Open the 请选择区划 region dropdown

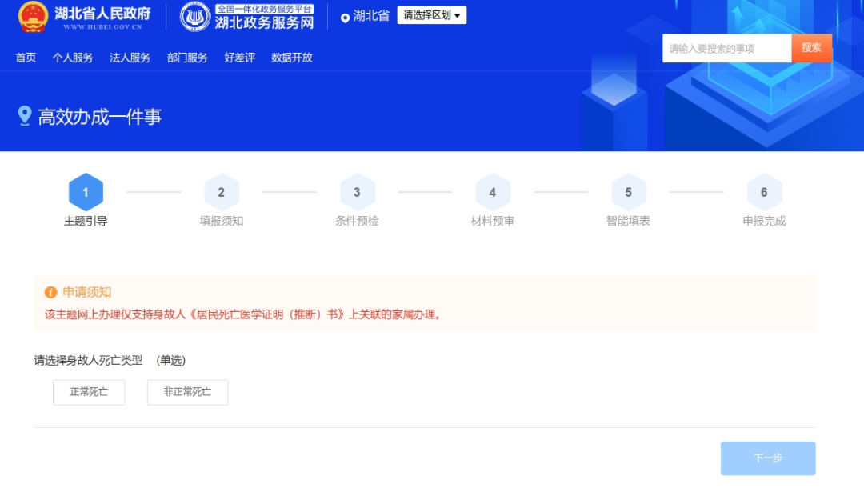click(x=432, y=14)
